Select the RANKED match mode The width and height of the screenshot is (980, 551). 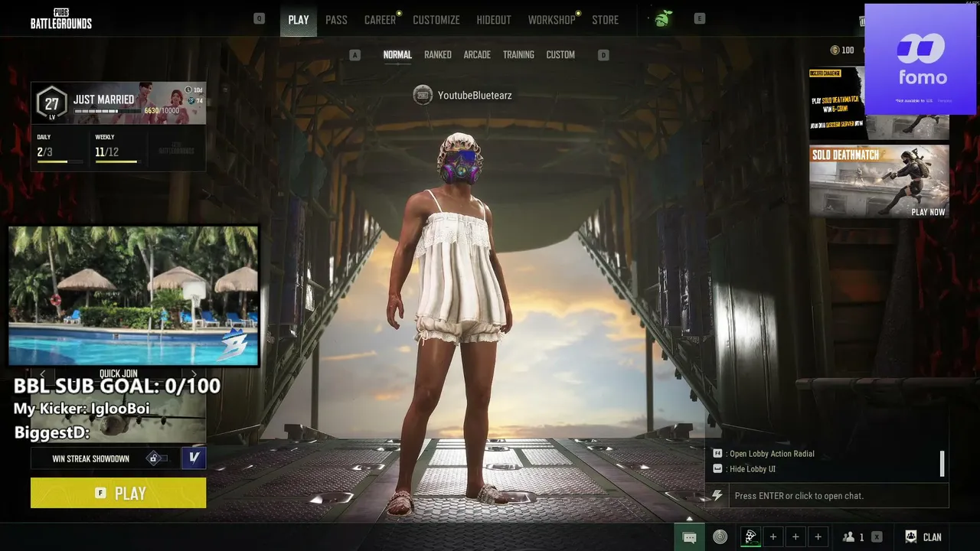pos(438,55)
